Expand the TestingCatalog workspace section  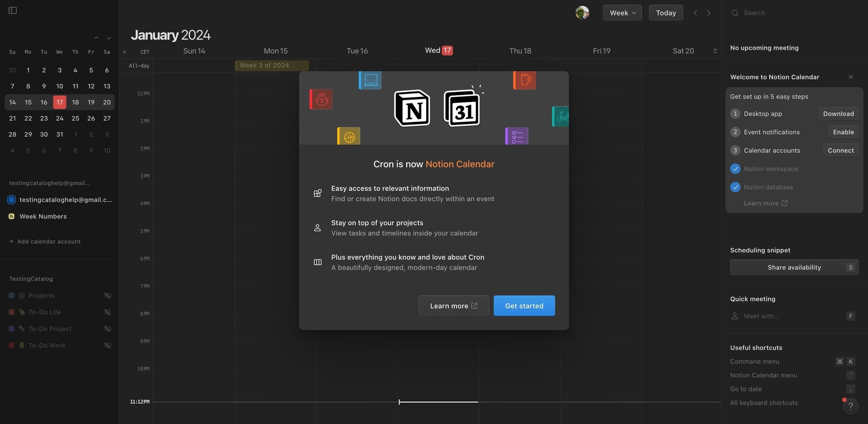pos(31,279)
